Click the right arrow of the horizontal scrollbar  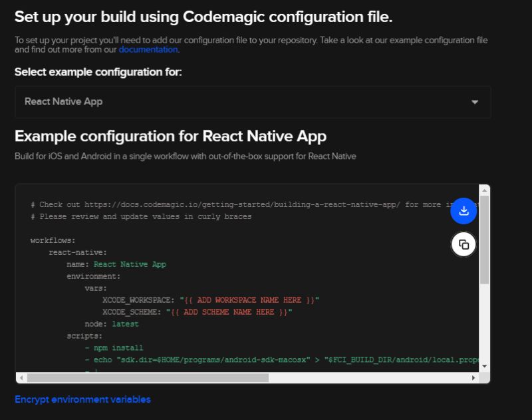(473, 377)
